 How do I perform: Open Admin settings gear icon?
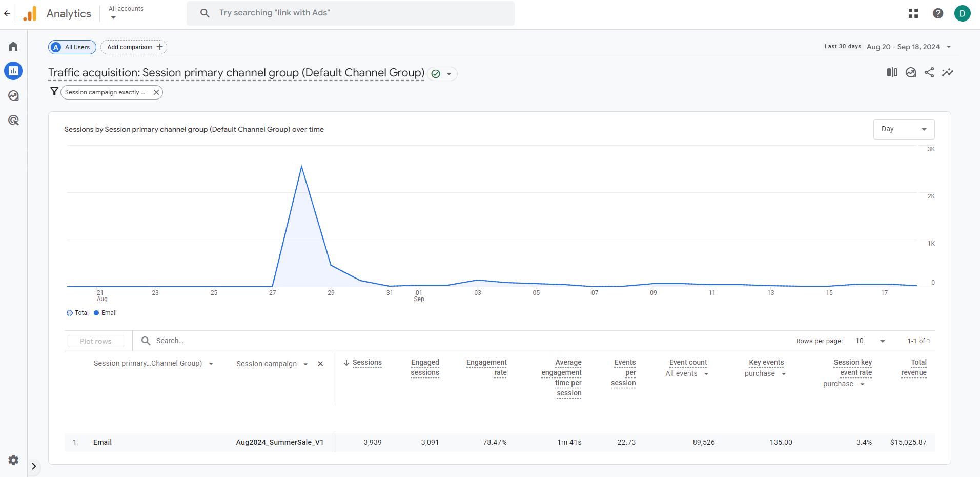[x=13, y=460]
